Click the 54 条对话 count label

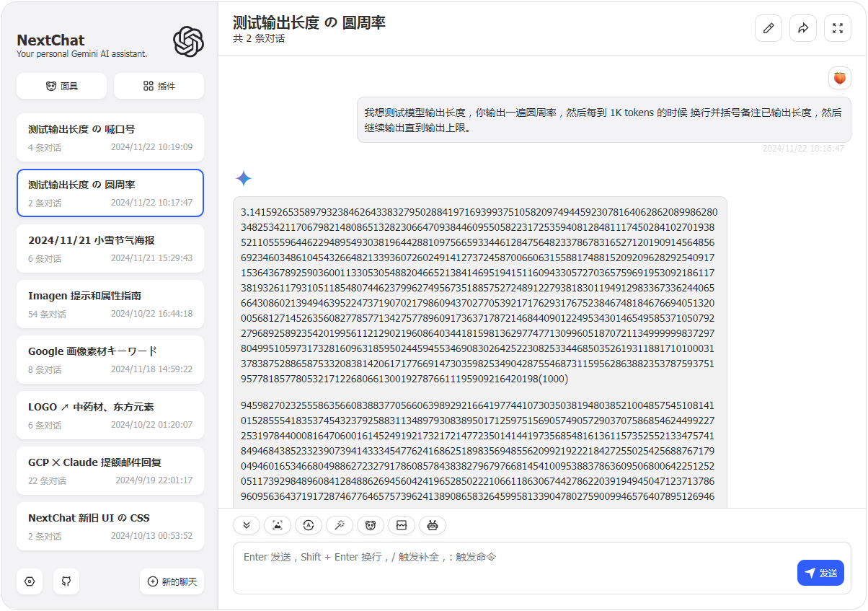[48, 314]
